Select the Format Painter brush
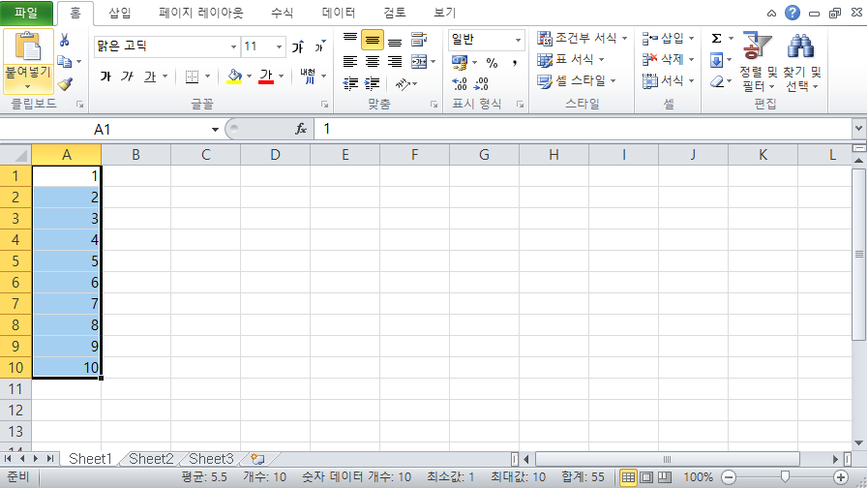868x488 pixels. 65,83
